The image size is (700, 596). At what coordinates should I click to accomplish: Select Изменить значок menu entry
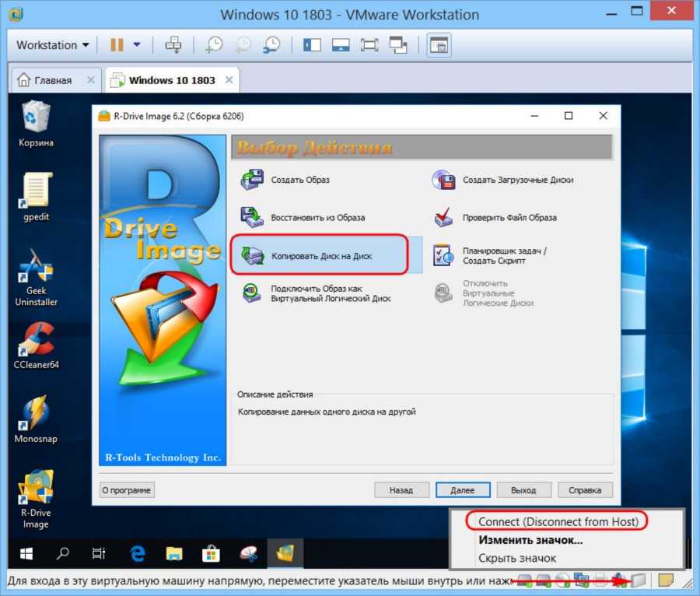pyautogui.click(x=530, y=540)
